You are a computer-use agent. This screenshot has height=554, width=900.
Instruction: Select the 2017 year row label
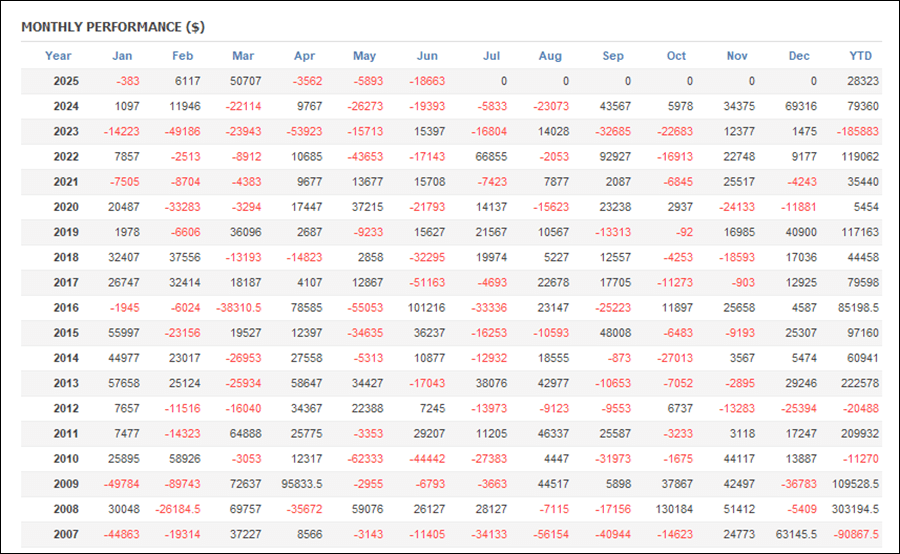(66, 282)
